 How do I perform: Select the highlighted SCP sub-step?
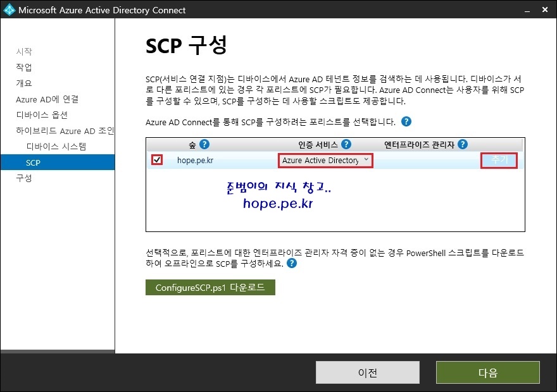[x=58, y=162]
